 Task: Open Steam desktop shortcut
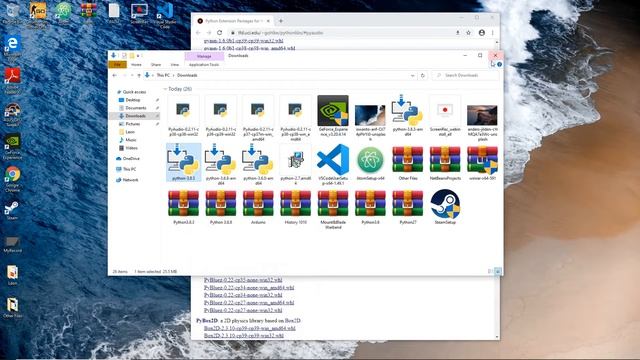tap(12, 210)
